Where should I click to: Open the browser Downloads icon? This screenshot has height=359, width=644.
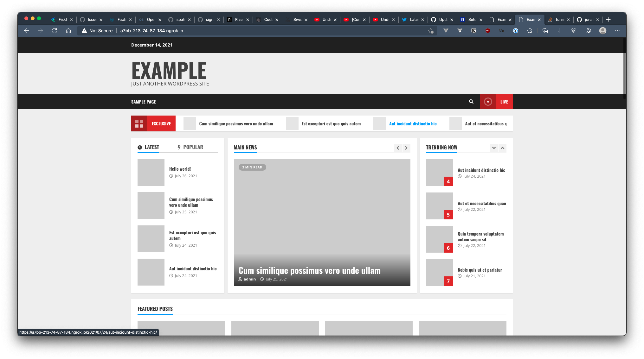coord(559,31)
